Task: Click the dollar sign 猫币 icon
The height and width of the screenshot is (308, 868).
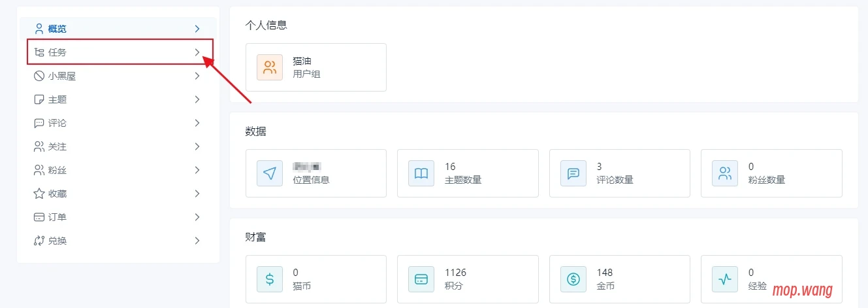Action: point(270,279)
